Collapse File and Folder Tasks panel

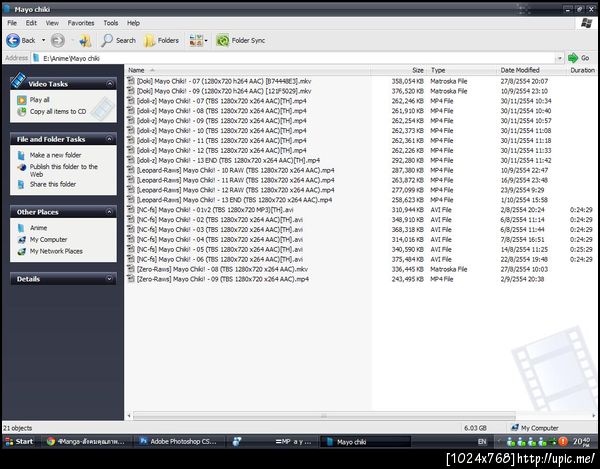click(x=109, y=139)
